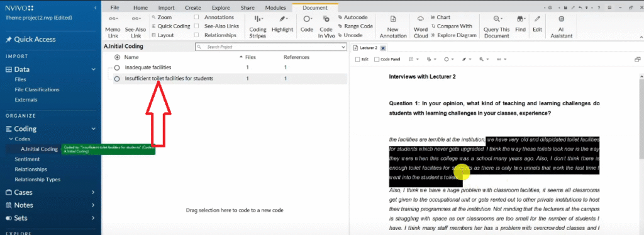644x235 pixels.
Task: Click the save disk icon in title bar
Action: coord(565,8)
